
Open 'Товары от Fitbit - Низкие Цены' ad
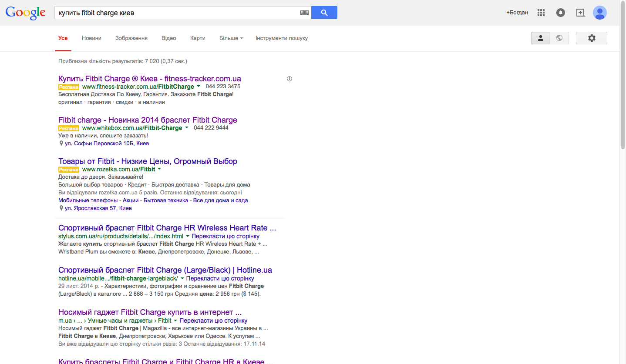coord(148,161)
